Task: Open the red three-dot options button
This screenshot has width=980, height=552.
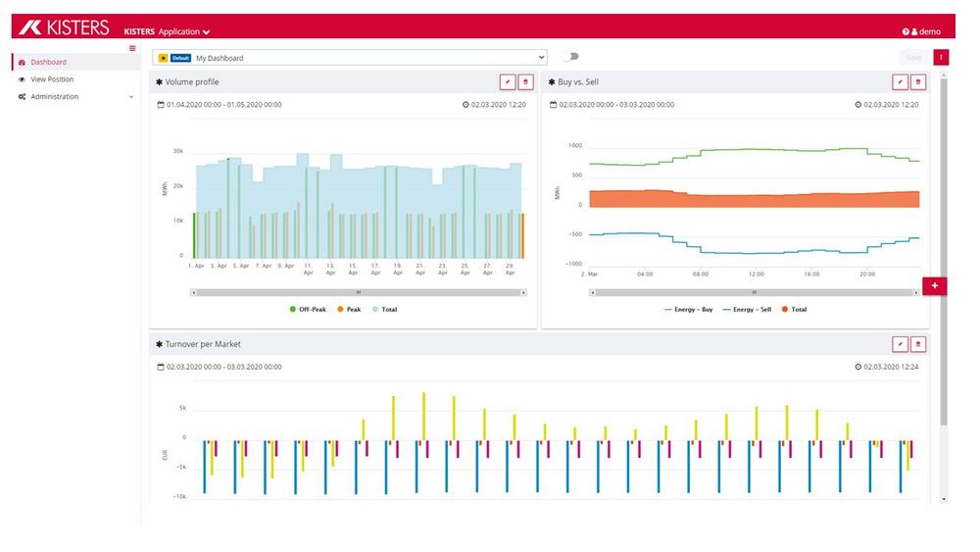Action: coord(941,58)
